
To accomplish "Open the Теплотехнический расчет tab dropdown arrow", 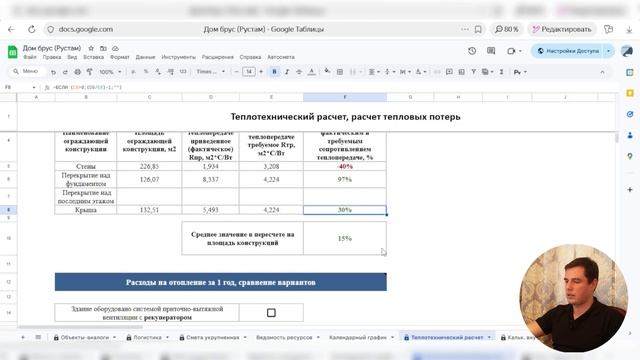I will click(x=489, y=338).
